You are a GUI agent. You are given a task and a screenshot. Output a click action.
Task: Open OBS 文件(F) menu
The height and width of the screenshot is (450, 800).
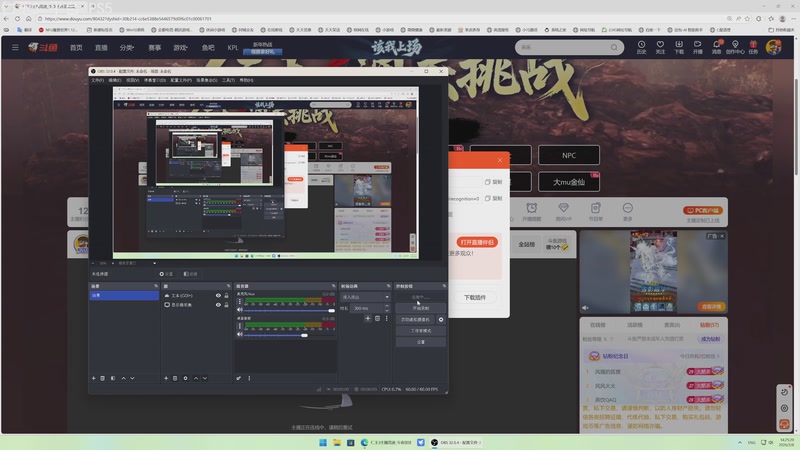(x=97, y=80)
